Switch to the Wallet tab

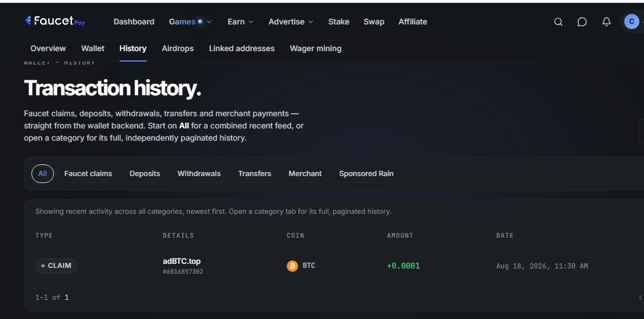pyautogui.click(x=93, y=48)
